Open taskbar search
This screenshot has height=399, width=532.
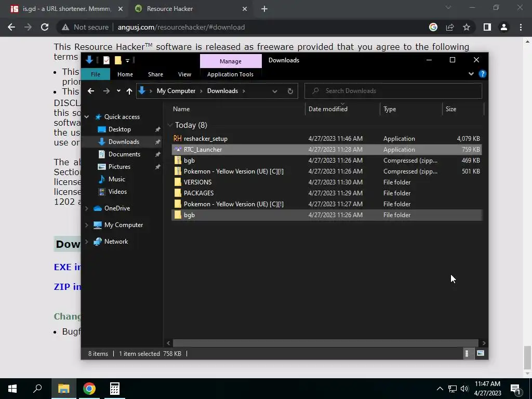click(x=37, y=389)
